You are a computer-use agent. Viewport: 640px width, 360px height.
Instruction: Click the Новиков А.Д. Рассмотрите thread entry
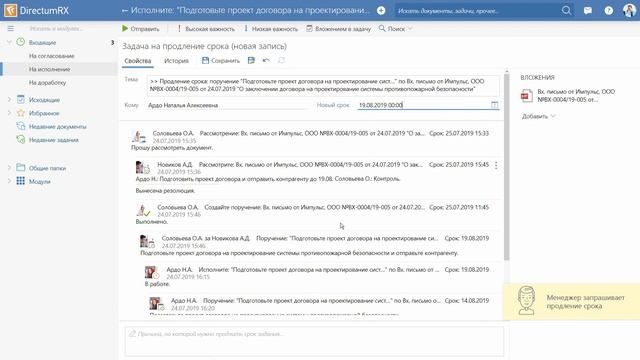(313, 178)
